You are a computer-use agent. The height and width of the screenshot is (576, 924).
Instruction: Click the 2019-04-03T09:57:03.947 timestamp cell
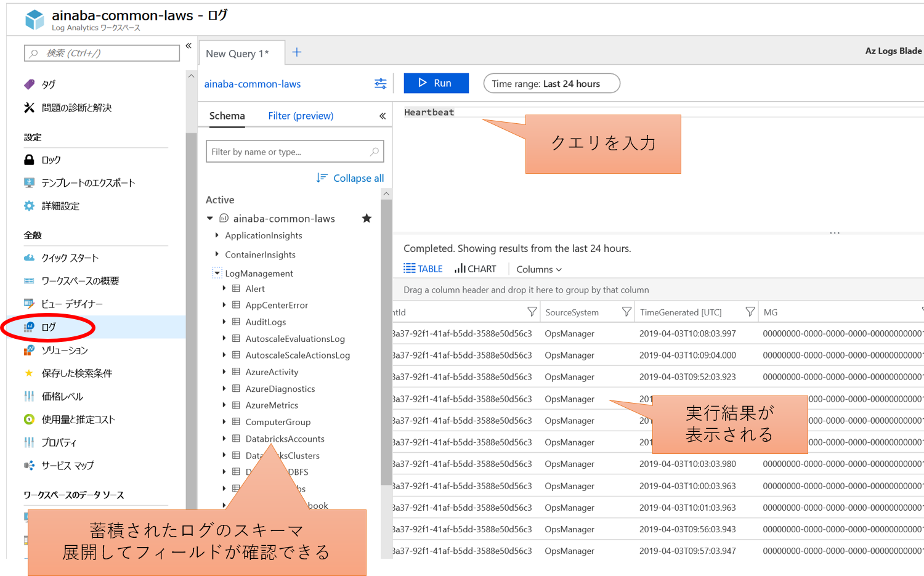click(687, 551)
